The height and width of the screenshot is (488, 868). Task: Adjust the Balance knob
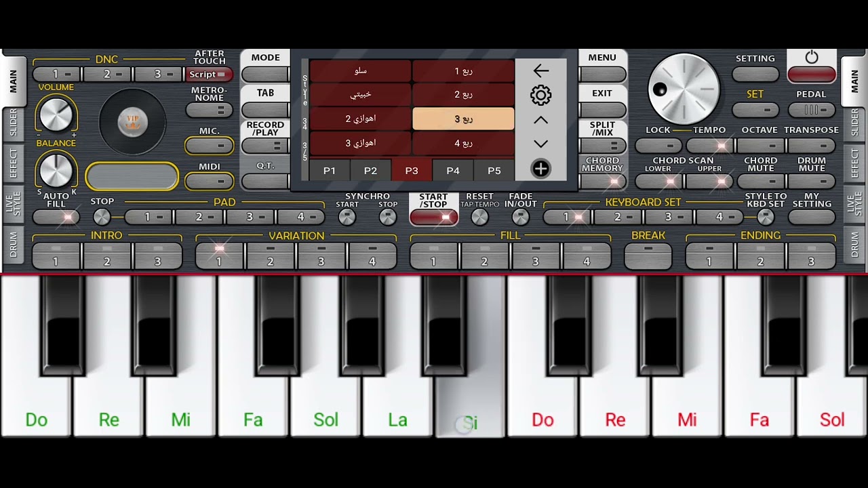(x=56, y=169)
